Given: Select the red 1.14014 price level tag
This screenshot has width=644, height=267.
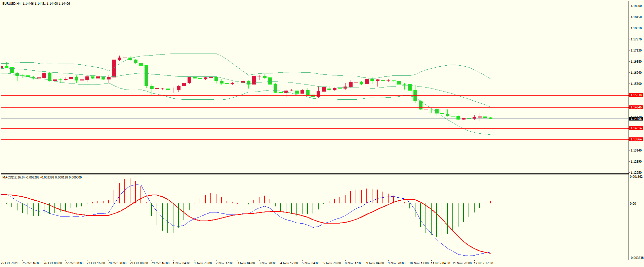Looking at the screenshot, I should (636, 128).
